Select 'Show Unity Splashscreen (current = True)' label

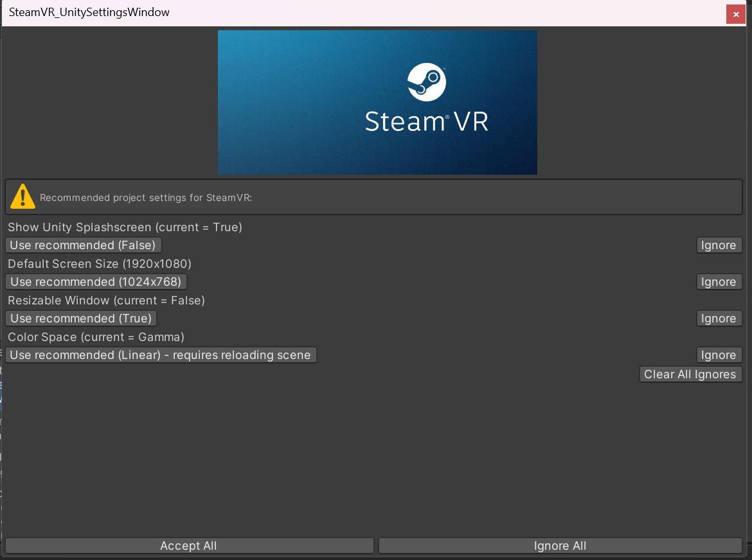pyautogui.click(x=125, y=227)
